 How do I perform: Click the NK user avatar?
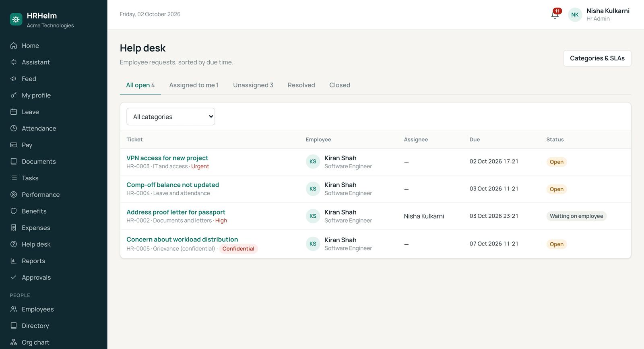coord(575,14)
